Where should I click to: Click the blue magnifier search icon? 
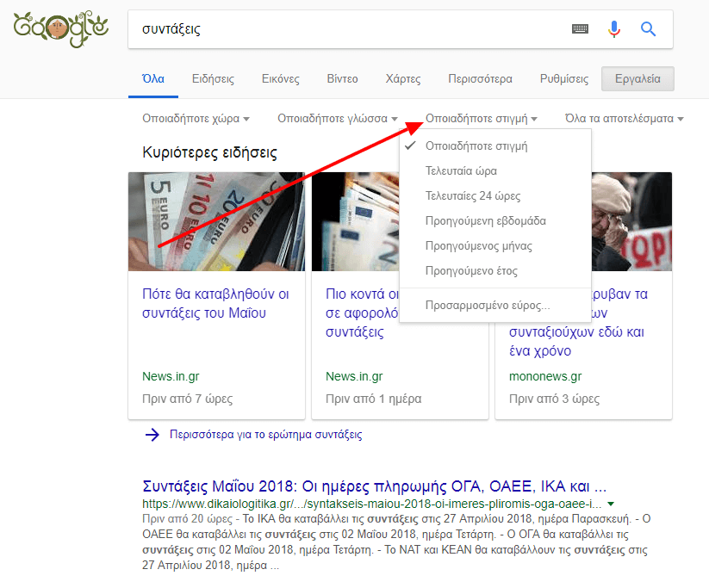tap(649, 29)
